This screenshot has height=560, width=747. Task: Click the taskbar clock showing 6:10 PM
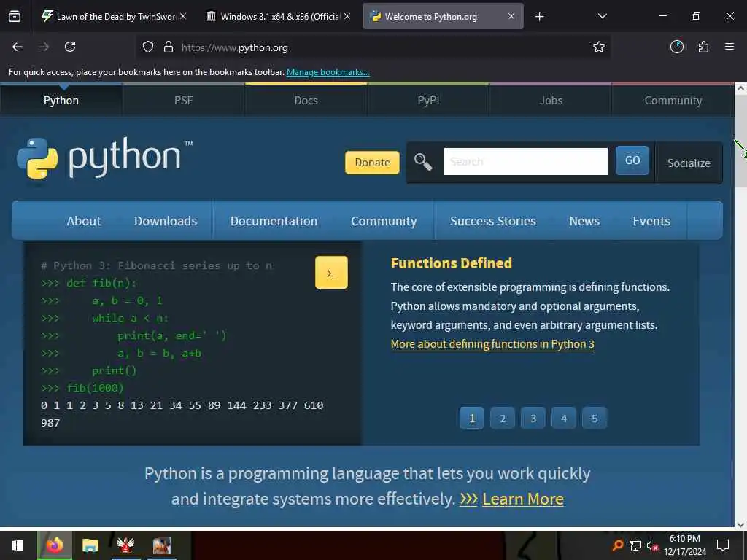coord(684,545)
